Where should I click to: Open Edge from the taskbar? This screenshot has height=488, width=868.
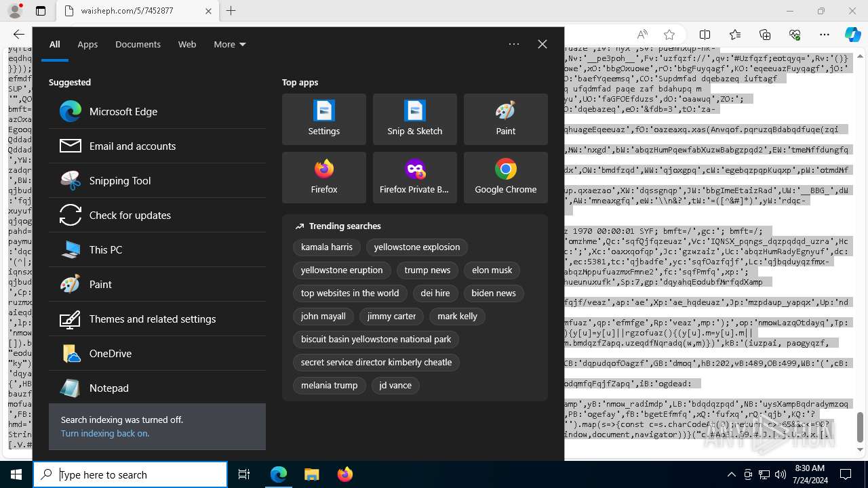coord(279,474)
